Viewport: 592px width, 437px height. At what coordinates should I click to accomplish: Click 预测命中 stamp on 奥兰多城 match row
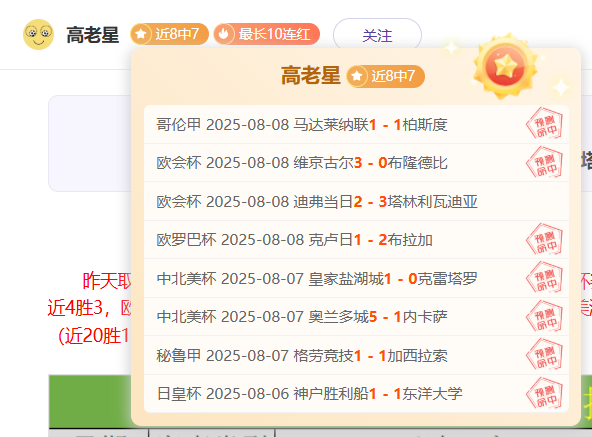[x=544, y=316]
